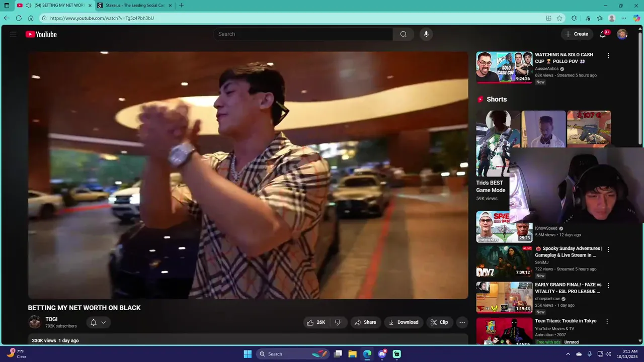Screen dimensions: 644x362
Task: Open File Explorer from taskbar
Action: pos(353,354)
